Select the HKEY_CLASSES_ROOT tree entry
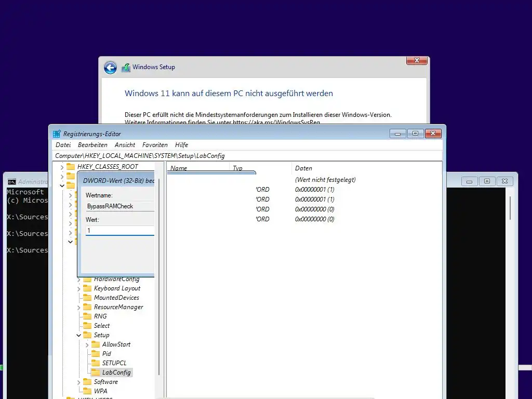Screen dimensions: 532x399 coord(108,167)
